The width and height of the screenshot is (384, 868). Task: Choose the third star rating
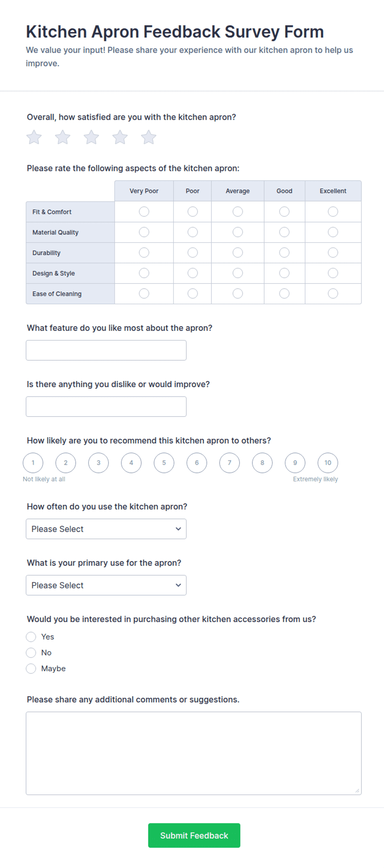tap(91, 137)
